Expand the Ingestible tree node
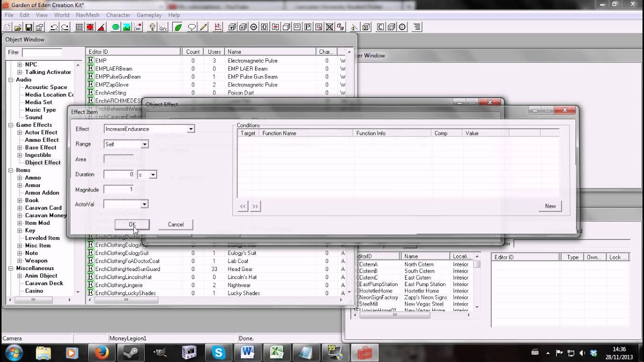 coord(20,155)
